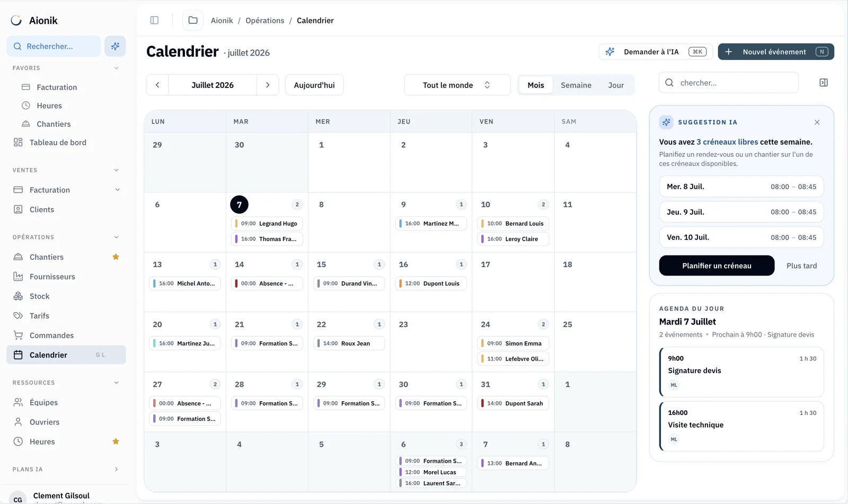Toggle the sidebar panel icon
The height and width of the screenshot is (504, 848).
(154, 20)
